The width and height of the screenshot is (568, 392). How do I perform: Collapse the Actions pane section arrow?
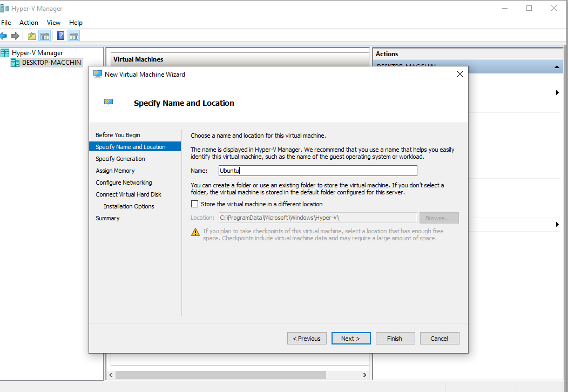[556, 67]
